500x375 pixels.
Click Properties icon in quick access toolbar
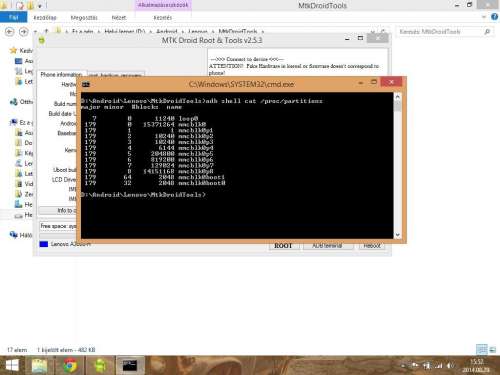coord(20,5)
